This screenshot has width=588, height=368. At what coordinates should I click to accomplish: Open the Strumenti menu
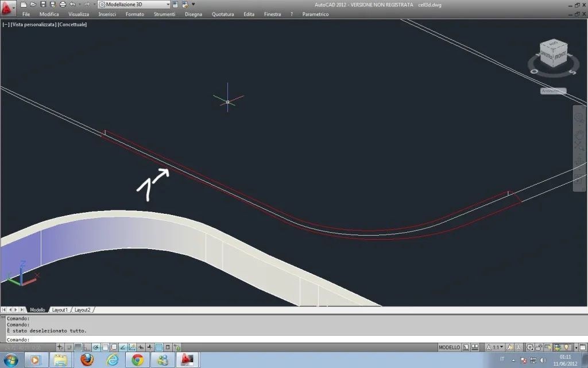164,14
